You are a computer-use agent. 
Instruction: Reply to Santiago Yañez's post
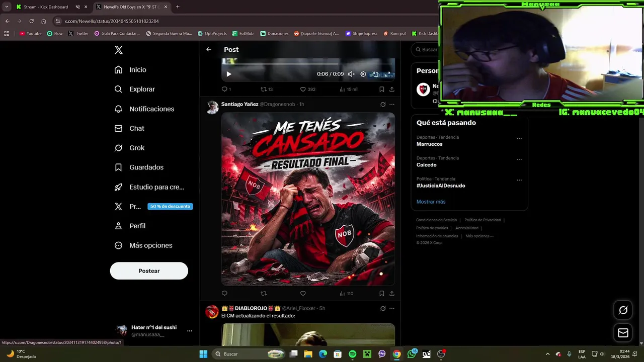click(x=224, y=294)
